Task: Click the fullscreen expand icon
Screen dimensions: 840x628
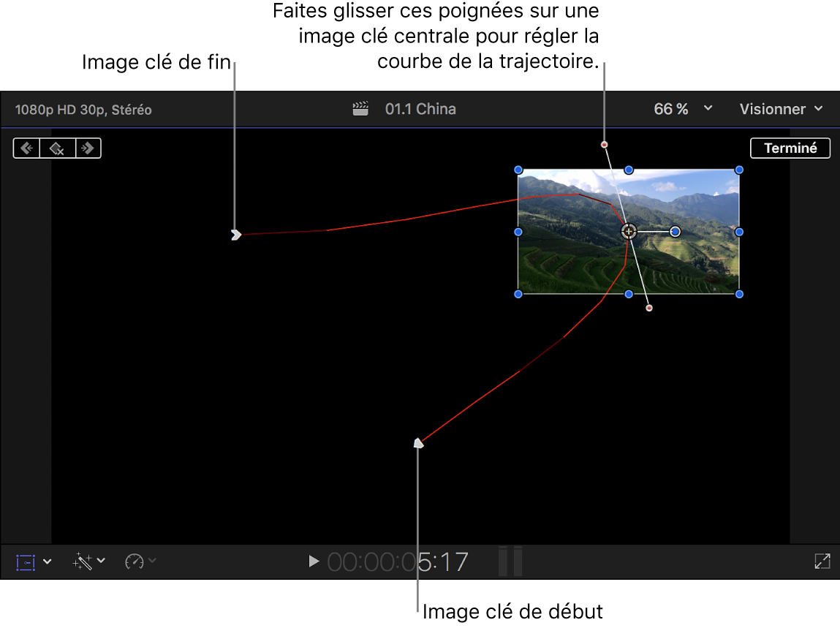Action: coord(822,561)
